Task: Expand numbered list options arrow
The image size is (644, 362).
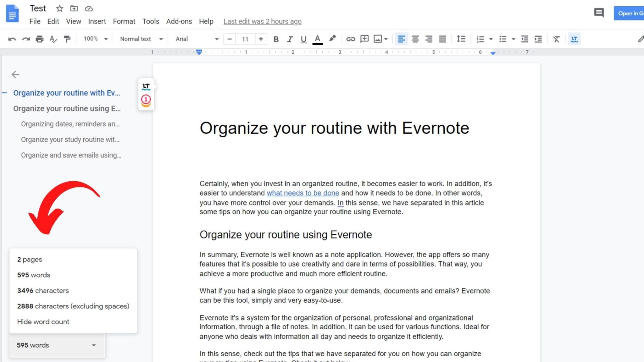Action: [491, 39]
